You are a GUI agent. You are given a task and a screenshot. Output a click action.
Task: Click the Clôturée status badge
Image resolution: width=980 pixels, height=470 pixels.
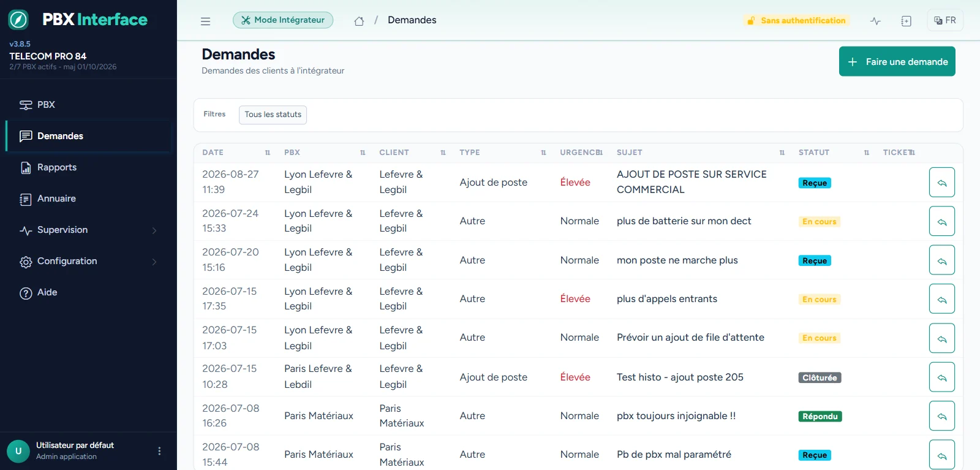click(820, 377)
